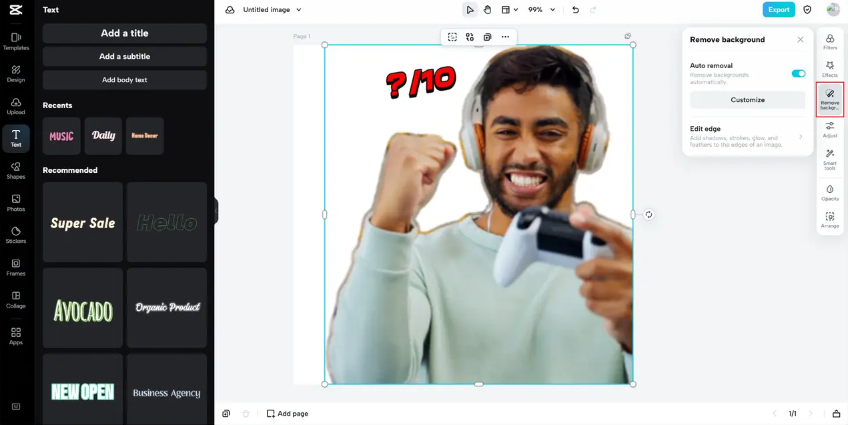Click the crop icon in floating toolbar

coord(452,37)
